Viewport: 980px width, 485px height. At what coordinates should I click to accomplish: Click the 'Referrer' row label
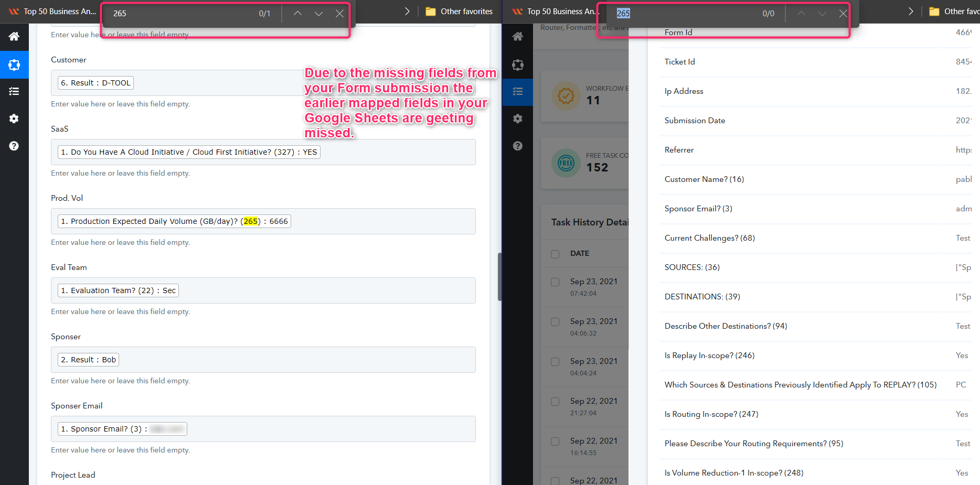coord(679,150)
